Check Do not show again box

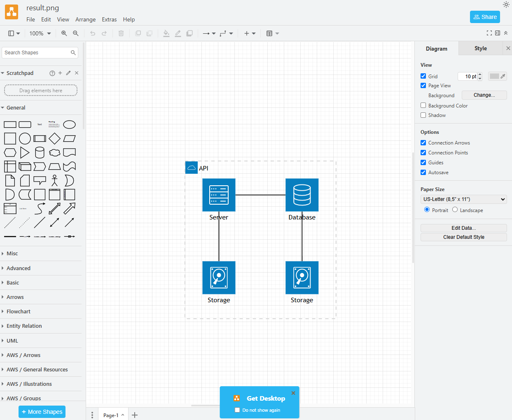[x=237, y=410]
